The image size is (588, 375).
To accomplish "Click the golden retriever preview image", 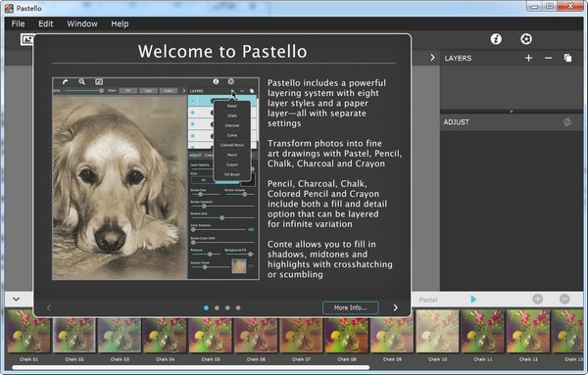I will (x=120, y=187).
